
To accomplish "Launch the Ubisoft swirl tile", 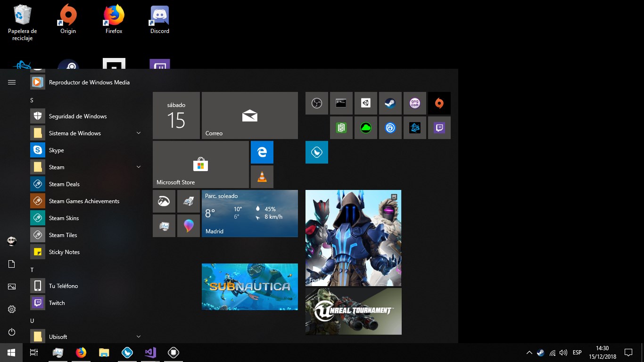I will [390, 128].
